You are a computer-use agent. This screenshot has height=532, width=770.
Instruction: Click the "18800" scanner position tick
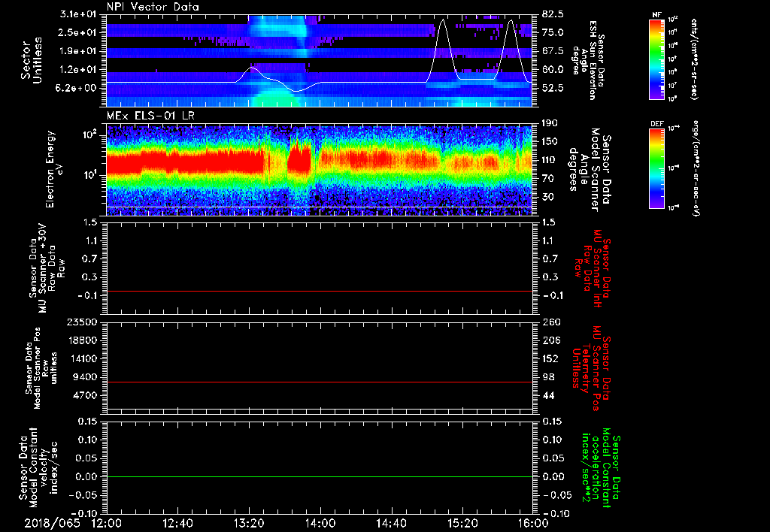[83, 340]
